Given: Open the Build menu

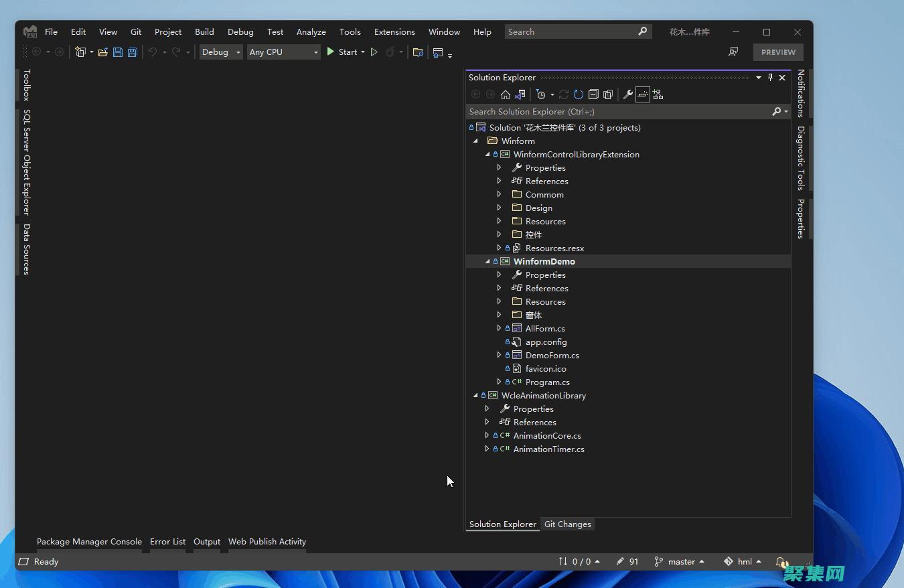Looking at the screenshot, I should pos(204,31).
